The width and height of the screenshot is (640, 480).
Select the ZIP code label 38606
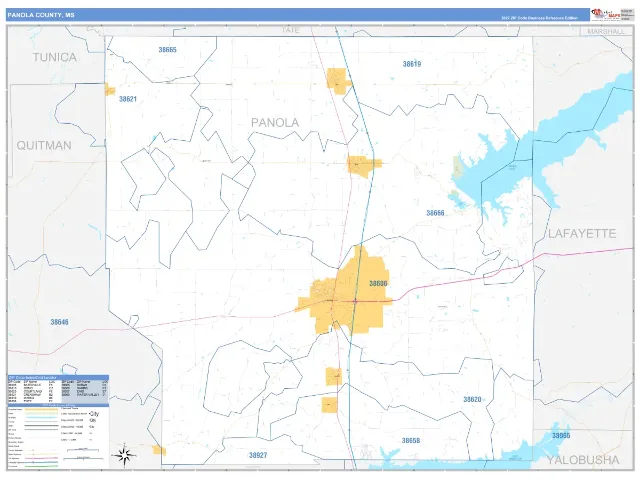point(378,283)
